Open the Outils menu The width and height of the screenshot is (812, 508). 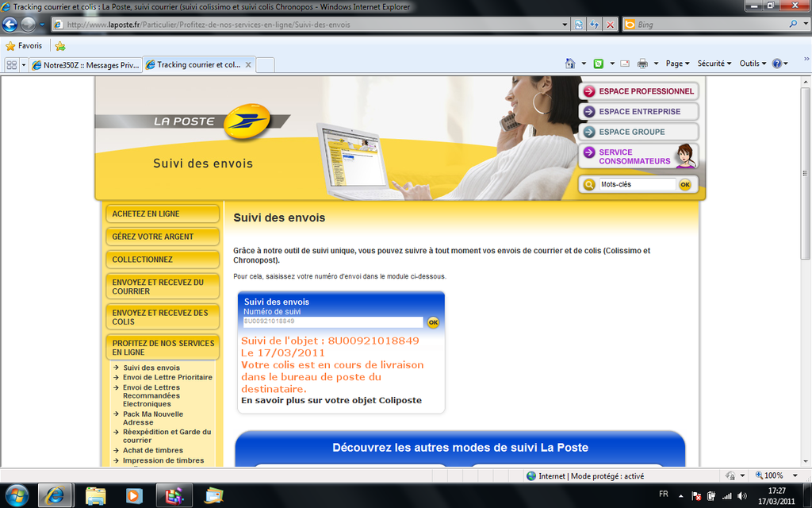(753, 63)
